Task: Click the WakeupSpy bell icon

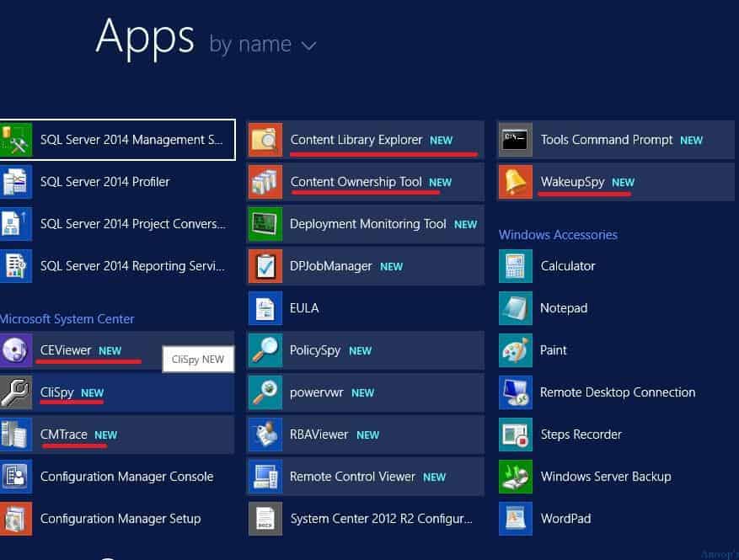Action: click(516, 182)
